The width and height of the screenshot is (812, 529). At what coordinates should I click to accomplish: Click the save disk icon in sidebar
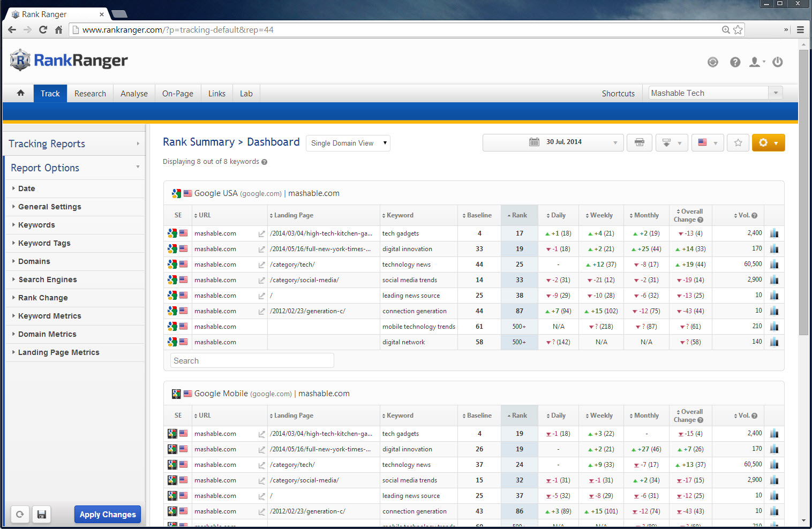[41, 515]
